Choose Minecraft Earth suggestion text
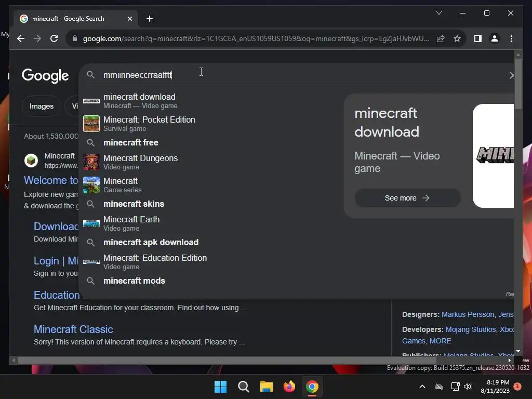 coord(131,220)
